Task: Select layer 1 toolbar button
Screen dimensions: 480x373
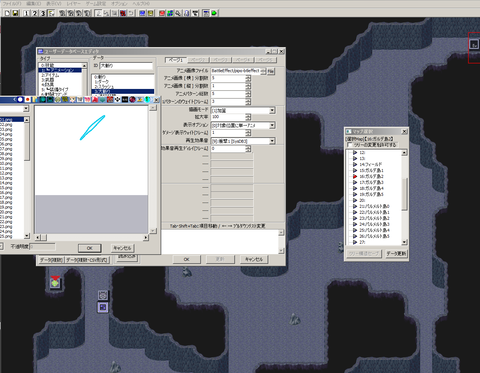Action: point(26,13)
